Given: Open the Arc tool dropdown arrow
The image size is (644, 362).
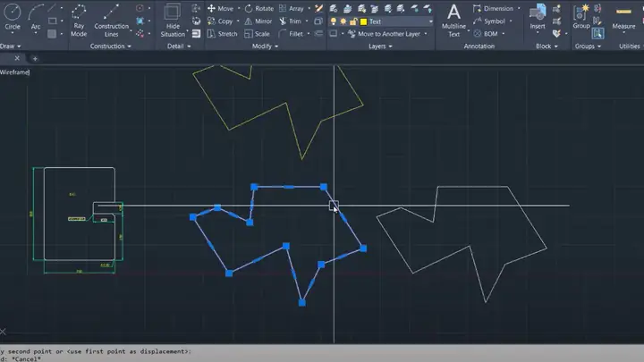Looking at the screenshot, I should tap(36, 33).
